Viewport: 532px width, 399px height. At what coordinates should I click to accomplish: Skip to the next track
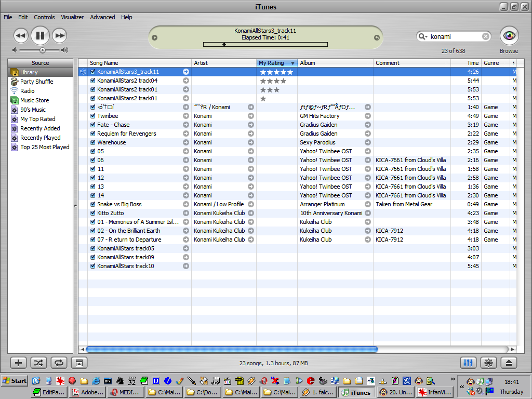pos(59,36)
